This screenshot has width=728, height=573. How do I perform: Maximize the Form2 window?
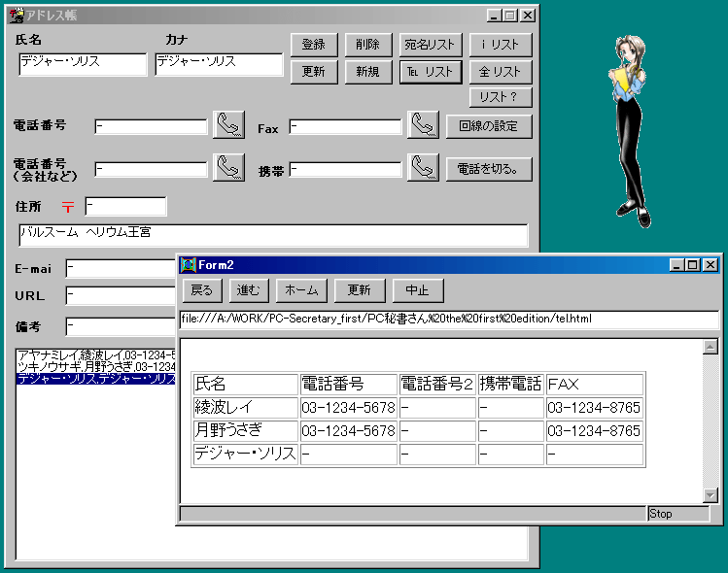tap(693, 265)
